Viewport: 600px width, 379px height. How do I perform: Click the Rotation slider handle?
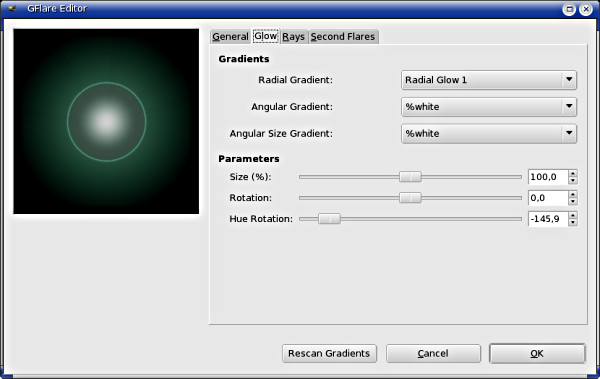coord(410,198)
